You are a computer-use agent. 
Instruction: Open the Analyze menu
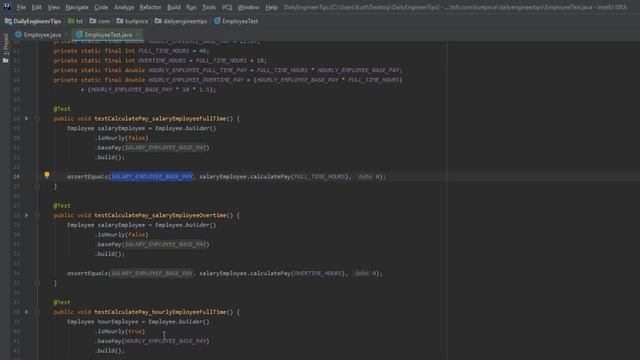coord(124,7)
